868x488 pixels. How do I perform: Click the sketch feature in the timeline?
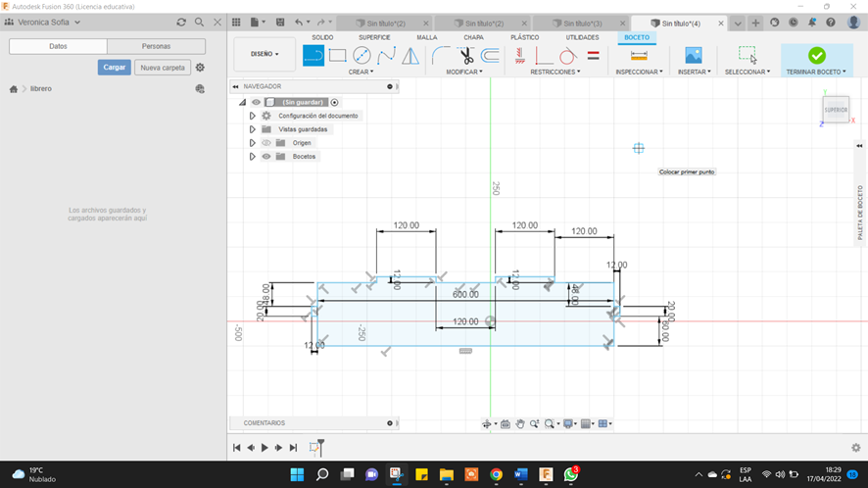(313, 448)
